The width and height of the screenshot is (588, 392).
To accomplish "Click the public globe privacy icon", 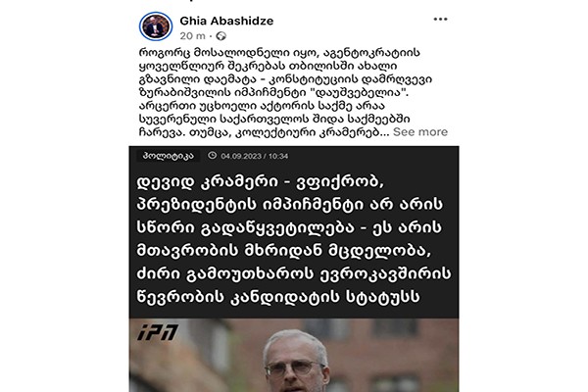I will click(x=221, y=36).
